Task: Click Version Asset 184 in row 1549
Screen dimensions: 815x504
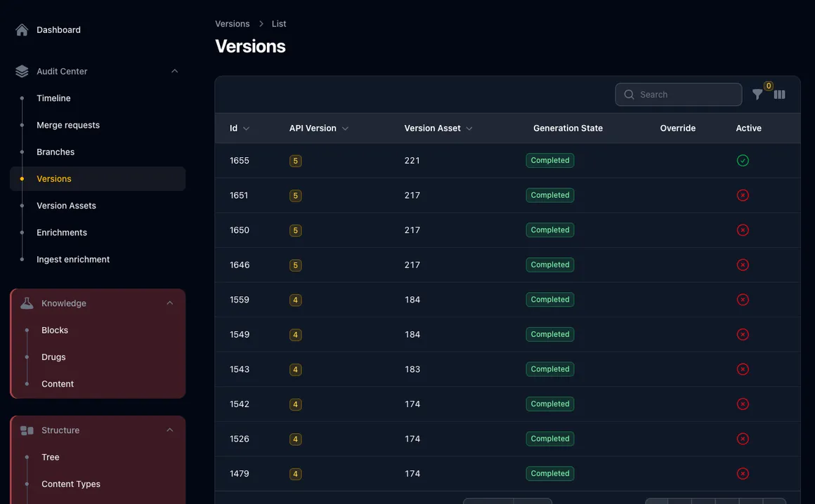Action: (x=412, y=335)
